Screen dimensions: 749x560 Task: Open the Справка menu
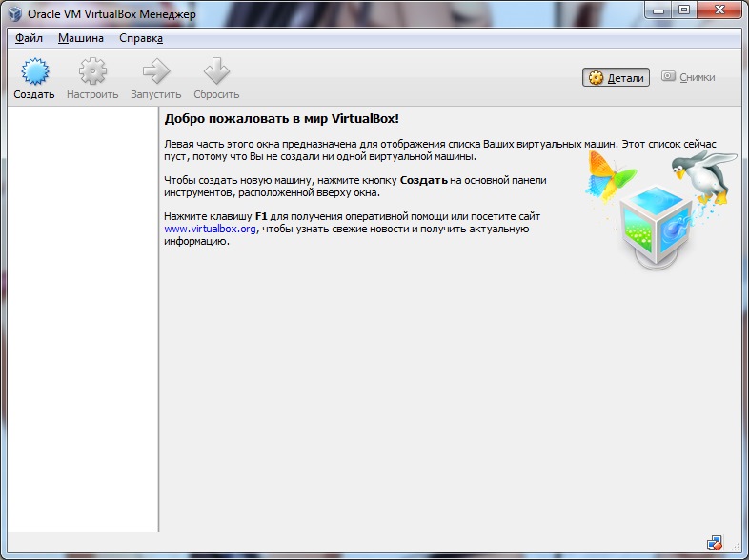pos(141,38)
